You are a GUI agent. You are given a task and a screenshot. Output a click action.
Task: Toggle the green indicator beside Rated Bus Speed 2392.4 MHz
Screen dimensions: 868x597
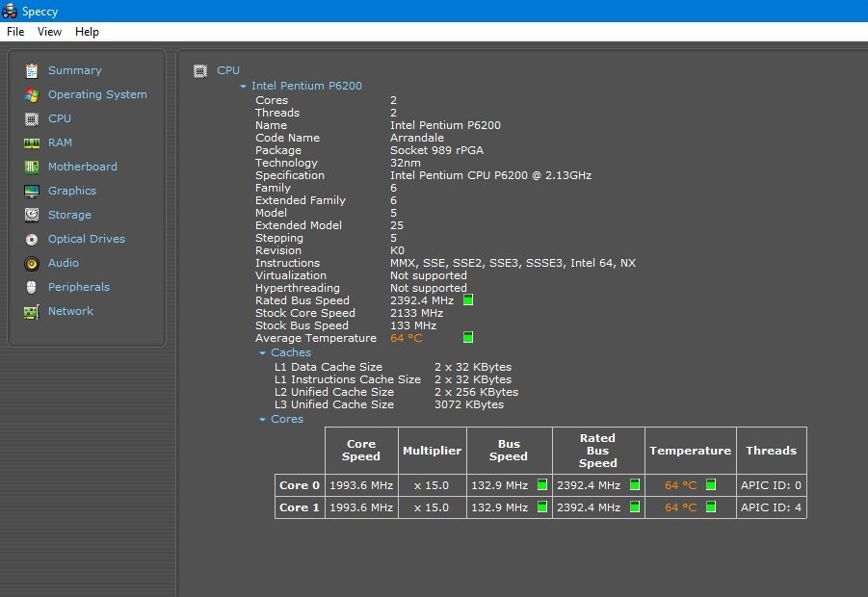click(468, 299)
